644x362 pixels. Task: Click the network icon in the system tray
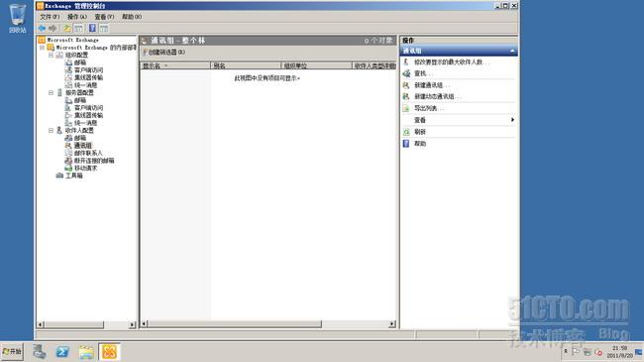tap(588, 352)
